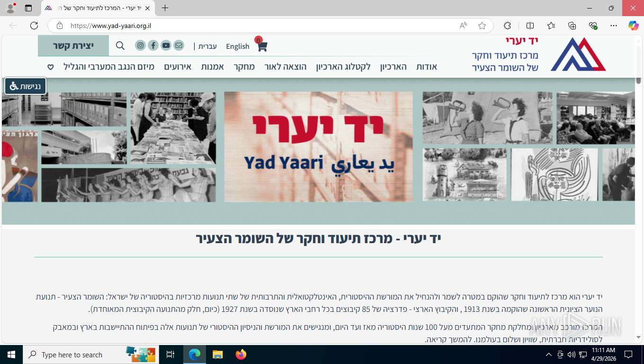This screenshot has width=644, height=364.
Task: Open the נגישות accessibility button
Action: click(x=25, y=86)
